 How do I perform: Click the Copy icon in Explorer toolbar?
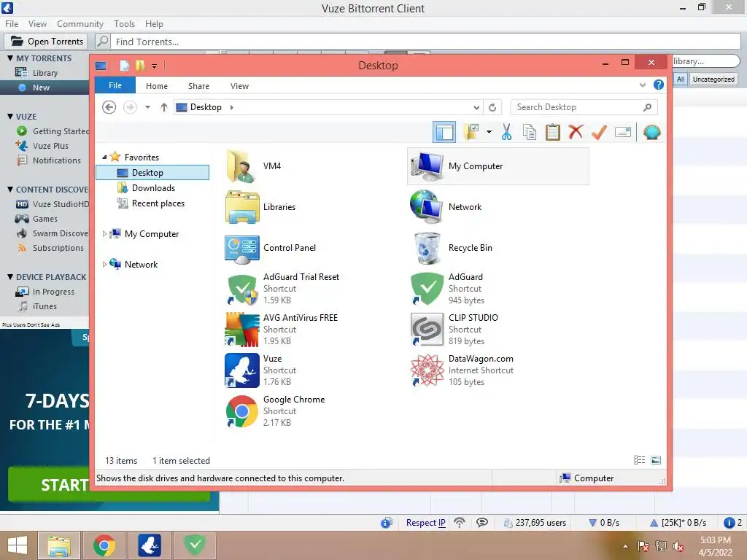tap(530, 132)
